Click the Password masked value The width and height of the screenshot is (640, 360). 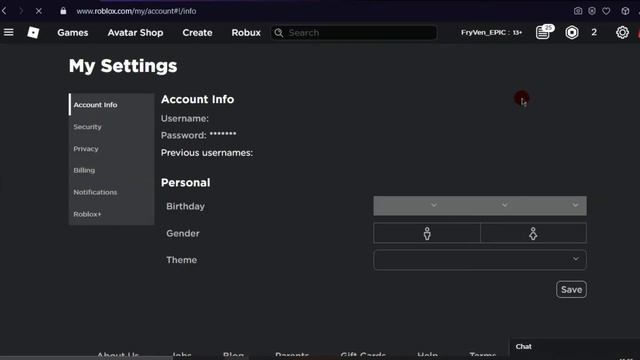click(x=223, y=134)
